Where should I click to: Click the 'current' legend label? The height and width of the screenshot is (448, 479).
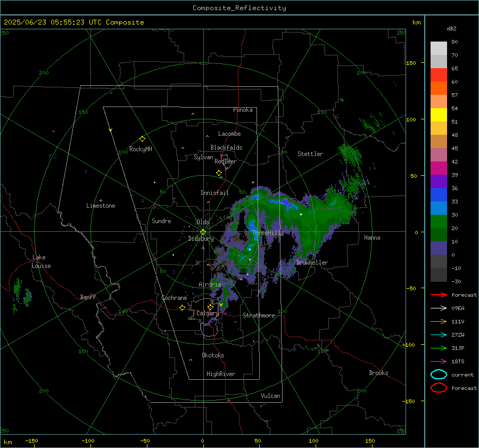pos(463,375)
